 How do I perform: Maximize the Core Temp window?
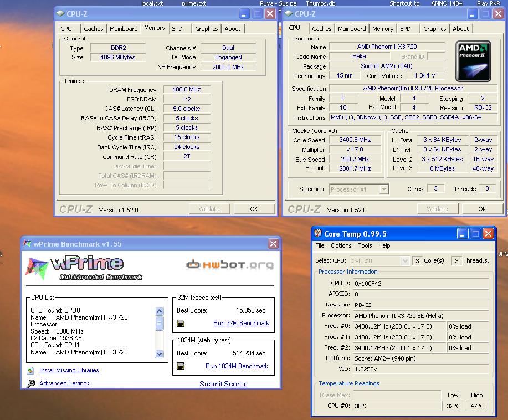[475, 234]
